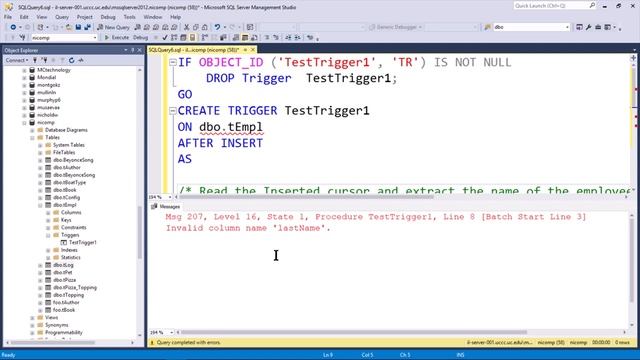
Task: Toggle the Results to Text option
Action: (x=236, y=38)
